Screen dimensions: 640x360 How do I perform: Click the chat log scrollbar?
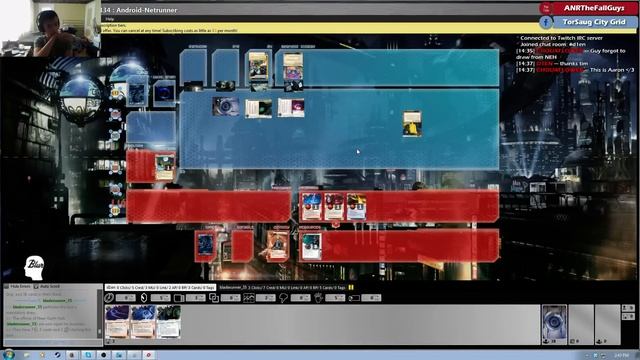pyautogui.click(x=99, y=313)
